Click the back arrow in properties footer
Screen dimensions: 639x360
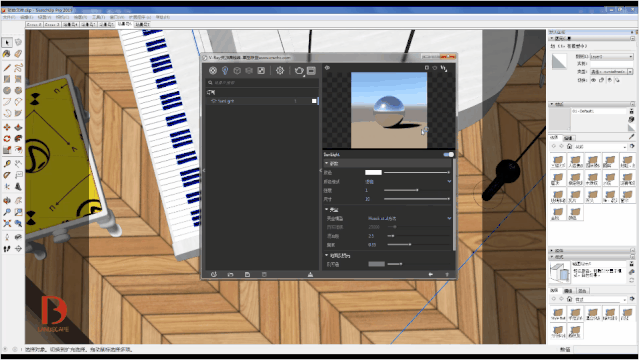coord(430,274)
